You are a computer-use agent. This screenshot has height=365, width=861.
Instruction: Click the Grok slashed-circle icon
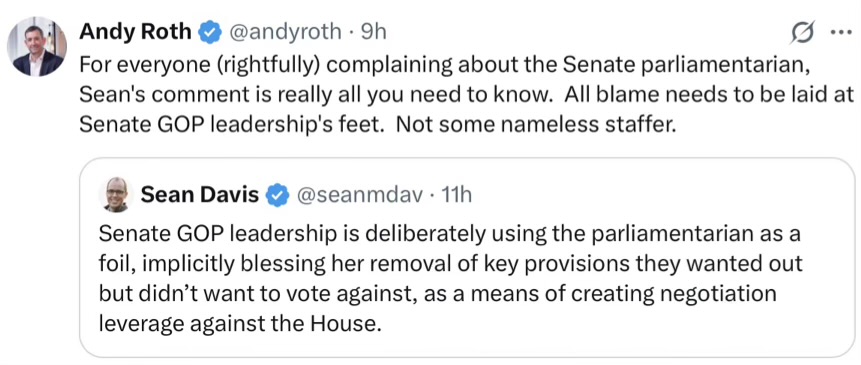click(803, 33)
